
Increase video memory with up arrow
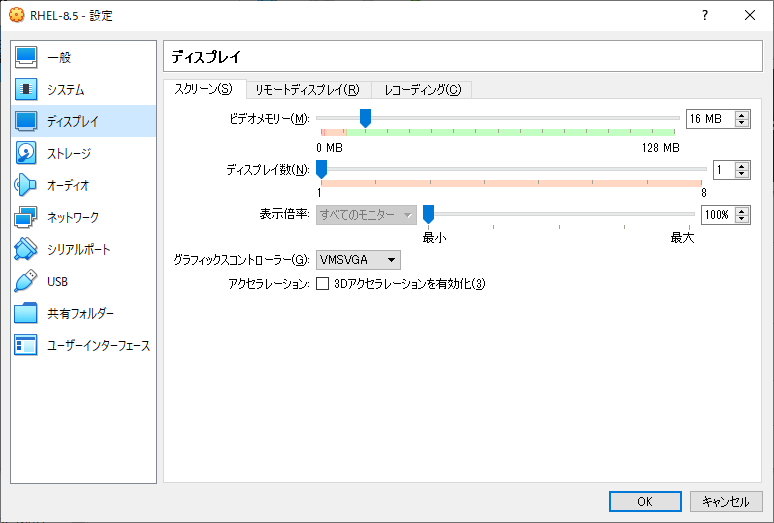[741, 115]
